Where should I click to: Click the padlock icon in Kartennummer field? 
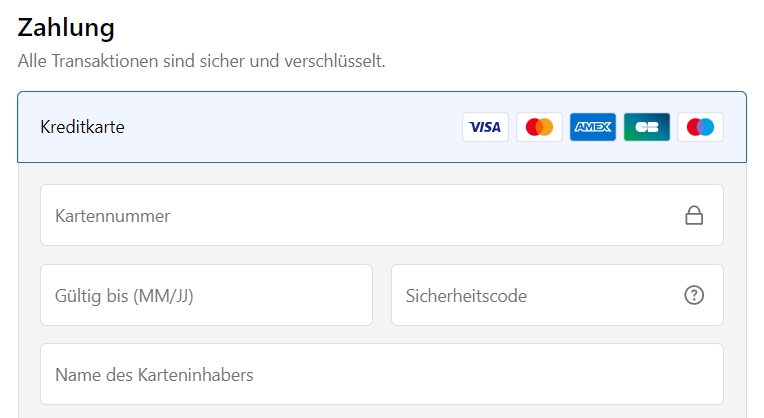point(694,215)
